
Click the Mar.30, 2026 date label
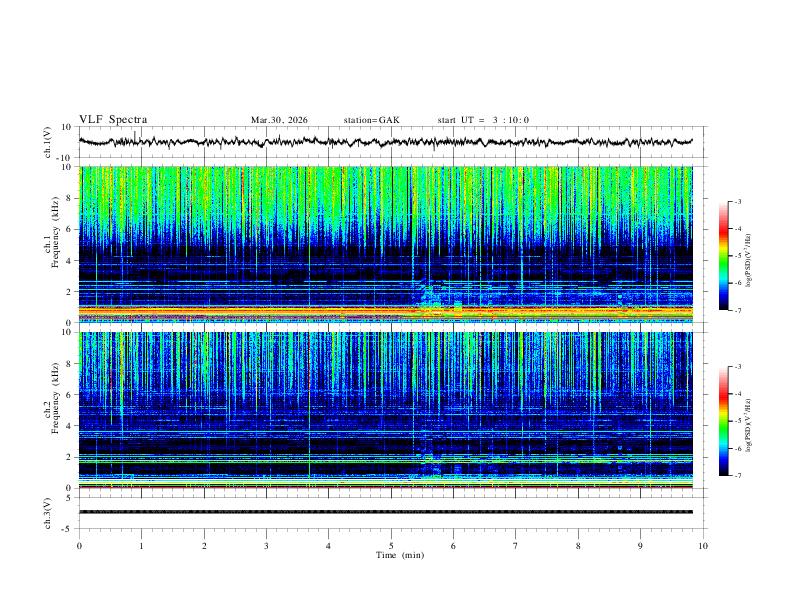coord(279,120)
